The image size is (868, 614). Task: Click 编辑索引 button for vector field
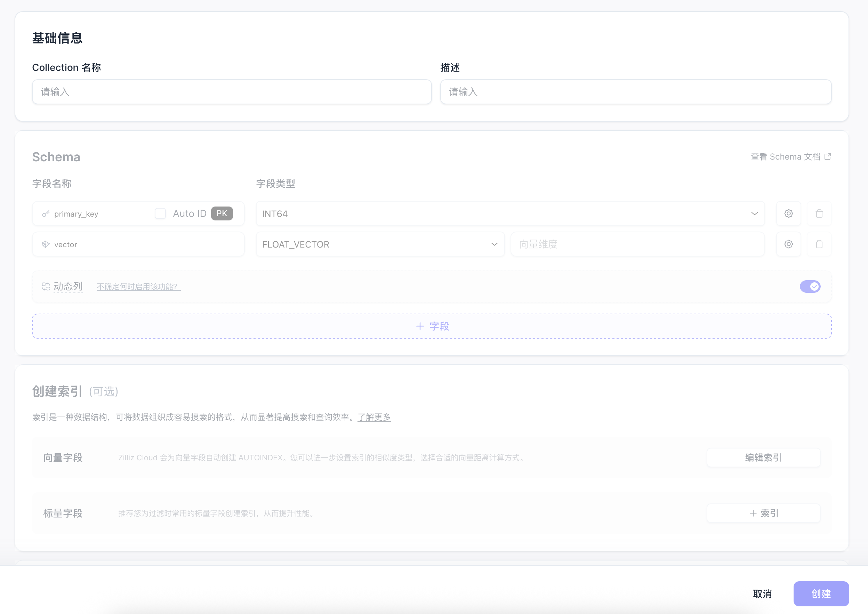point(763,458)
